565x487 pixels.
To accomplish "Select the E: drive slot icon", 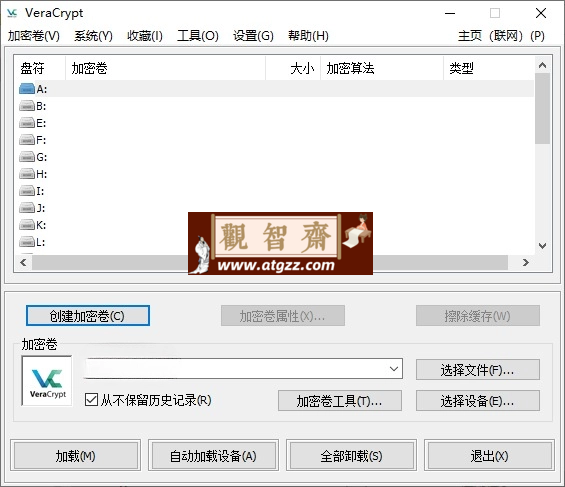I will 27,123.
